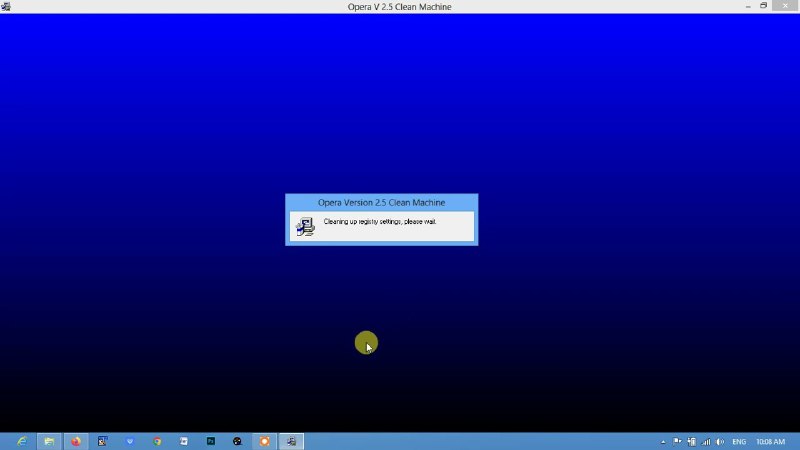Image resolution: width=800 pixels, height=450 pixels.
Task: Close the Opera Clean Machine window
Action: tap(786, 6)
